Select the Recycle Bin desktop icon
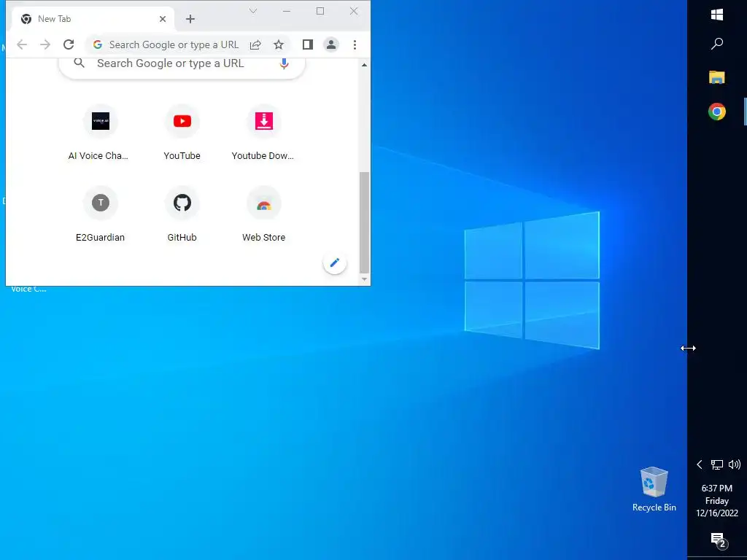Image resolution: width=747 pixels, height=560 pixels. coord(654,489)
